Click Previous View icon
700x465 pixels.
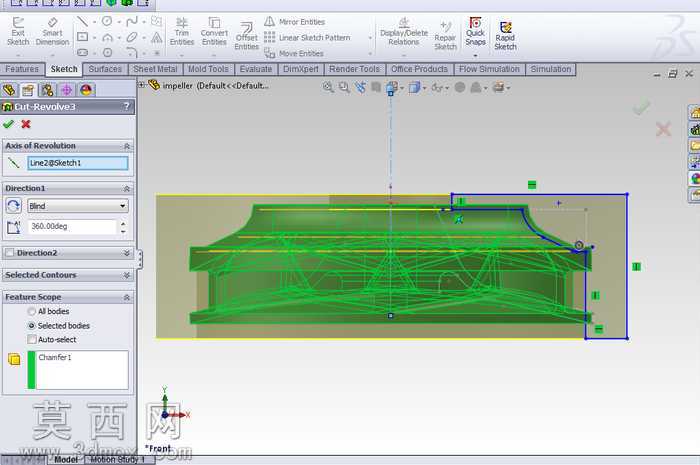pos(360,87)
